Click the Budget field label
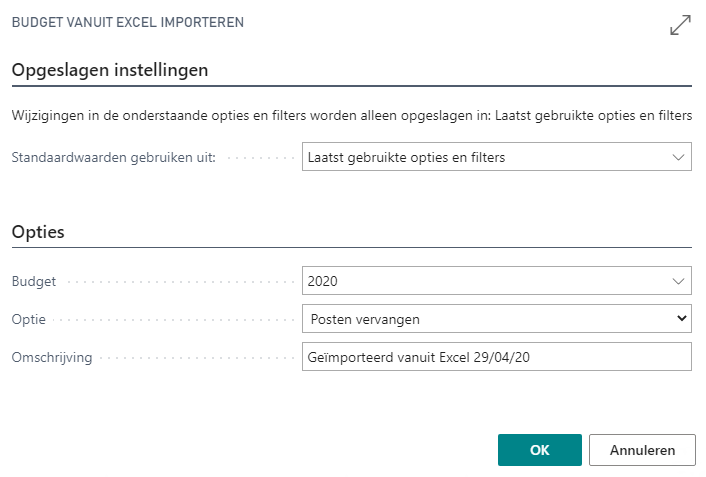 point(33,282)
